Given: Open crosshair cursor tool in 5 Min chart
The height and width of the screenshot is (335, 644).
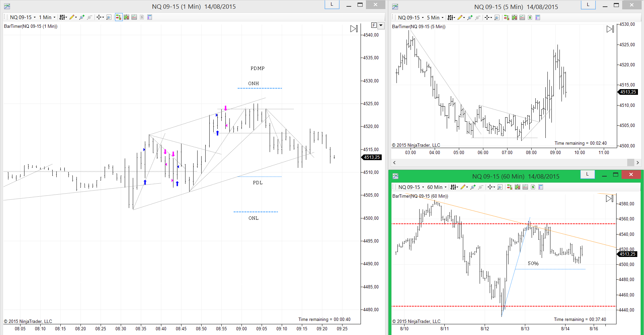Looking at the screenshot, I should tap(488, 18).
